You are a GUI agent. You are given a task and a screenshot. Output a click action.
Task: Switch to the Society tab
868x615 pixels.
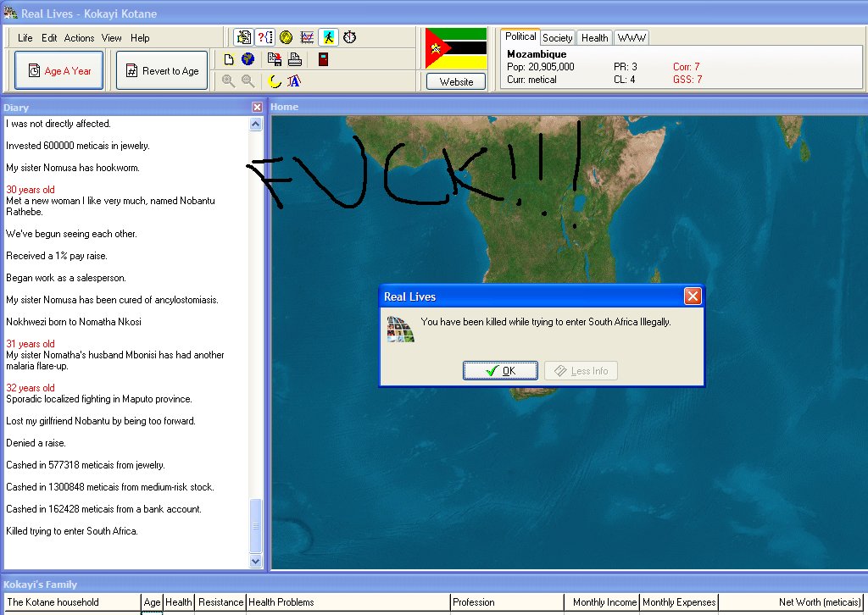tap(558, 37)
